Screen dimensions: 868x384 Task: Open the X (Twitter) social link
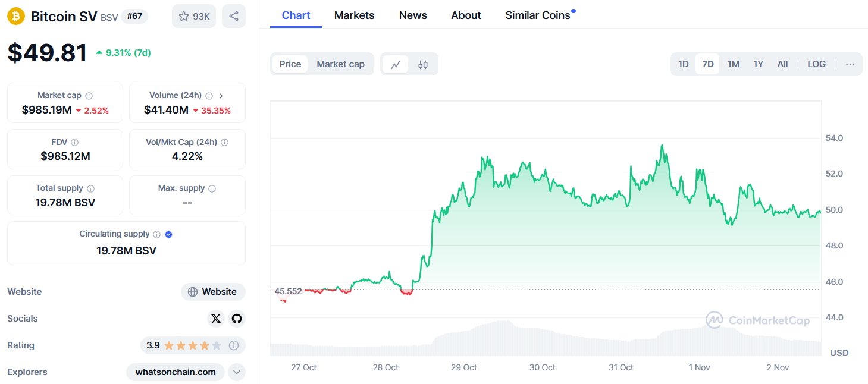point(216,319)
